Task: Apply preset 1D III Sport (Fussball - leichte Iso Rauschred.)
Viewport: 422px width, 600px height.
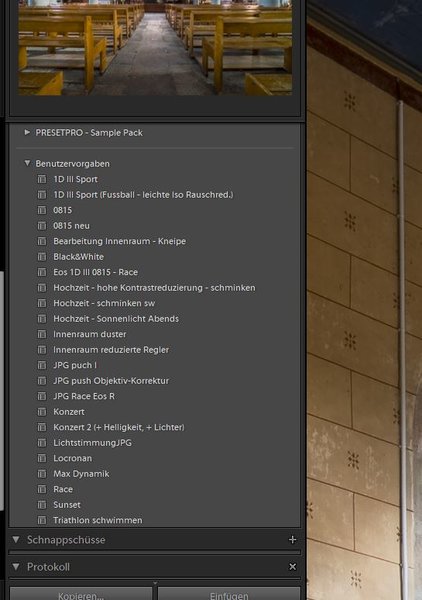Action: [x=143, y=195]
